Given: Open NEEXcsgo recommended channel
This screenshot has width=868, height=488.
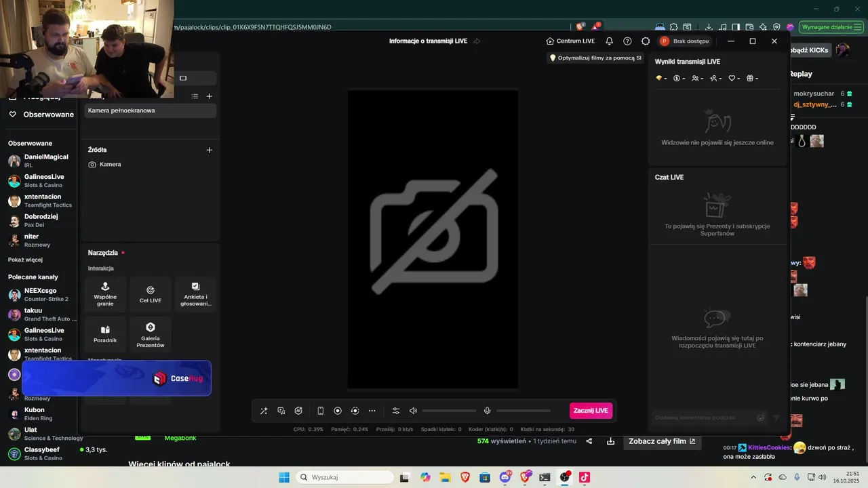Looking at the screenshot, I should [39, 294].
